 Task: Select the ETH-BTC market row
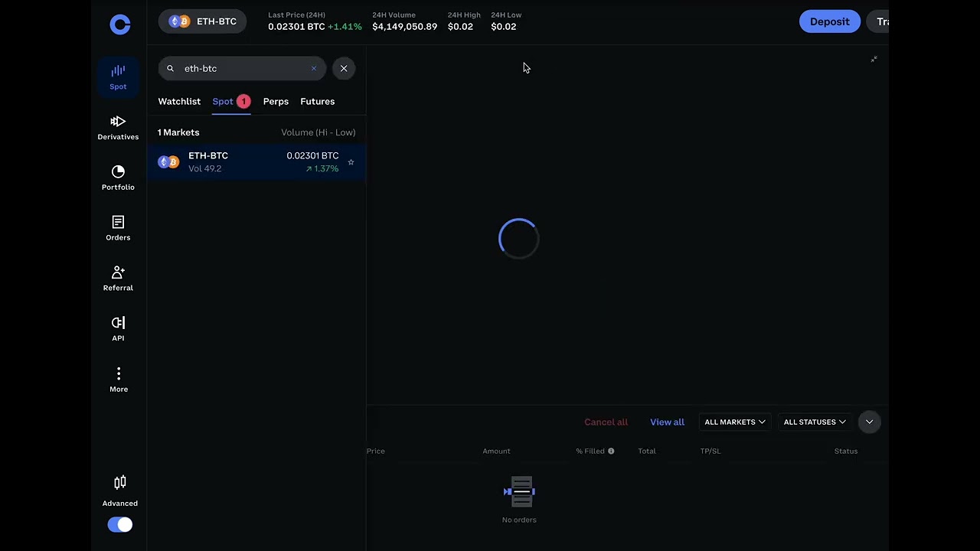click(x=256, y=162)
